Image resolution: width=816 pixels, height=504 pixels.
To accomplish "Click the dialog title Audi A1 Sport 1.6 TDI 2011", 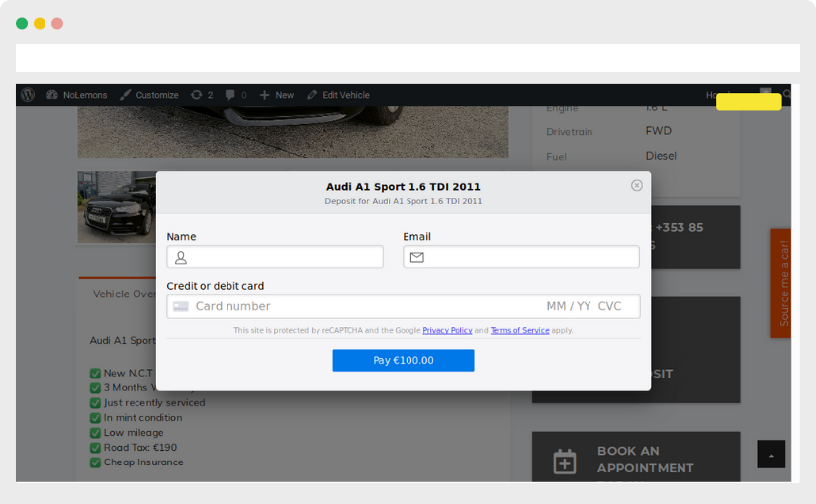I will coord(404,186).
